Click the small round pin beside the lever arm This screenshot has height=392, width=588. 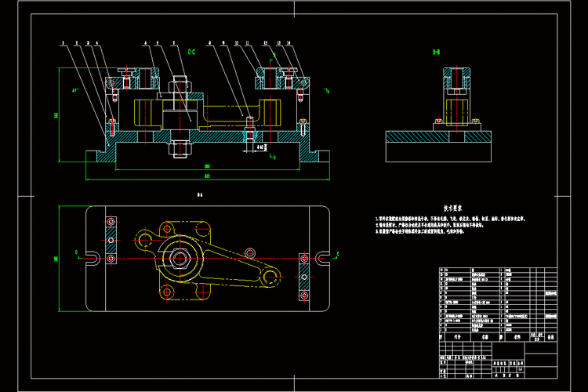(250, 252)
